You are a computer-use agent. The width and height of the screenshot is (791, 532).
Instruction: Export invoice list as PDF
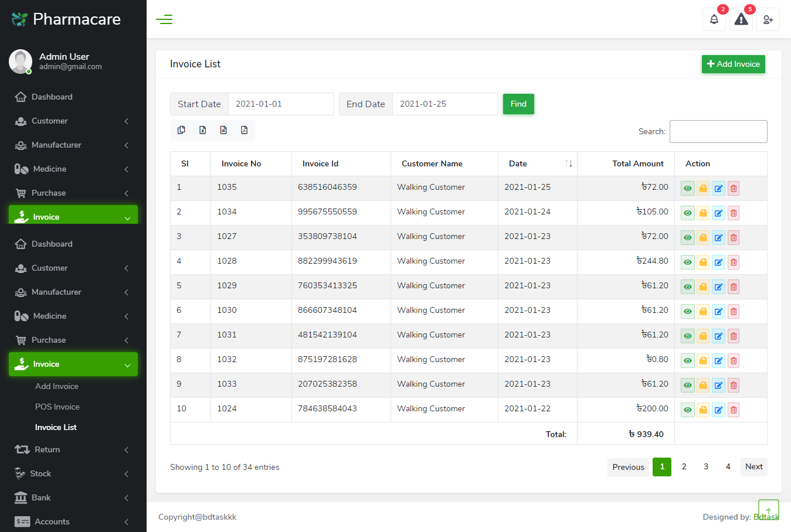(245, 130)
